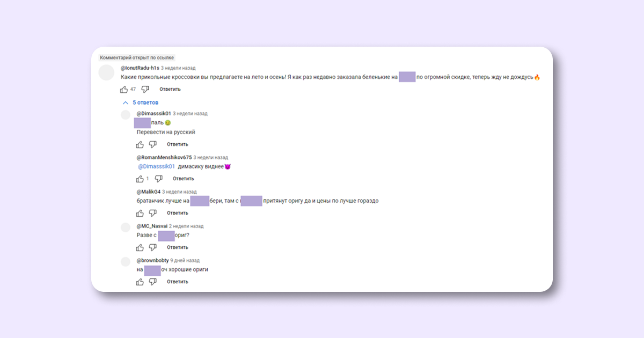Click the '3 недели назад' timestamp of @MalikG4
This screenshot has height=338, width=644.
point(179,192)
